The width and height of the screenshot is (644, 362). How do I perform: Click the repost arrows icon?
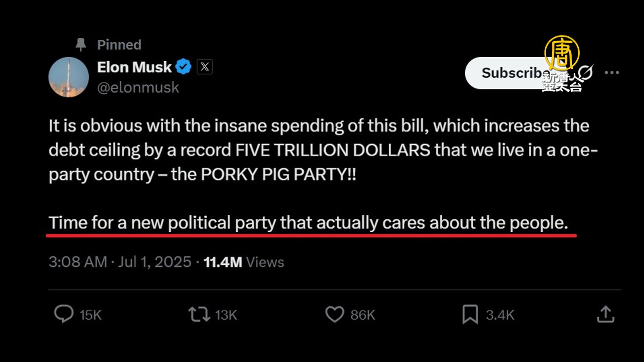(199, 314)
